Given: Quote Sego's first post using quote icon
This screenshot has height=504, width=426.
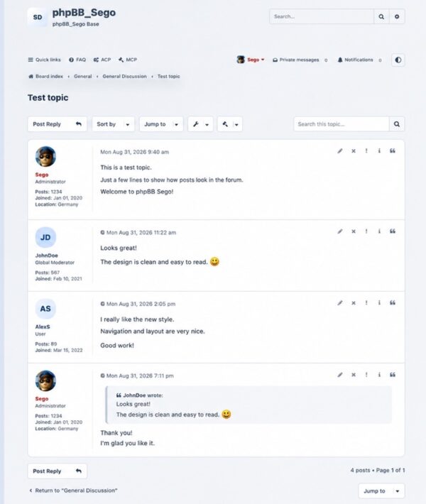Looking at the screenshot, I should click(x=393, y=150).
